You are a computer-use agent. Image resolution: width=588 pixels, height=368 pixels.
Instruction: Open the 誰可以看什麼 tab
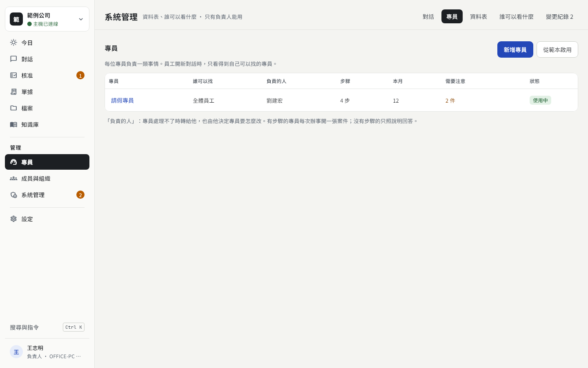[x=517, y=16]
